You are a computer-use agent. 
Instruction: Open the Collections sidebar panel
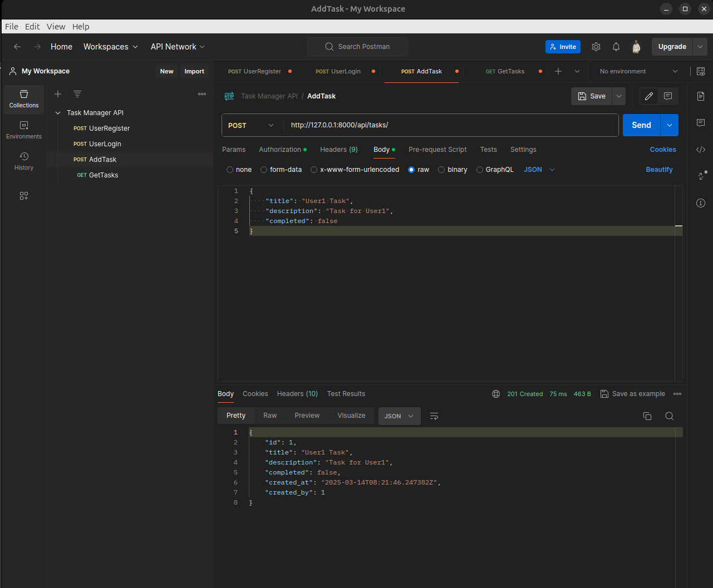tap(24, 99)
